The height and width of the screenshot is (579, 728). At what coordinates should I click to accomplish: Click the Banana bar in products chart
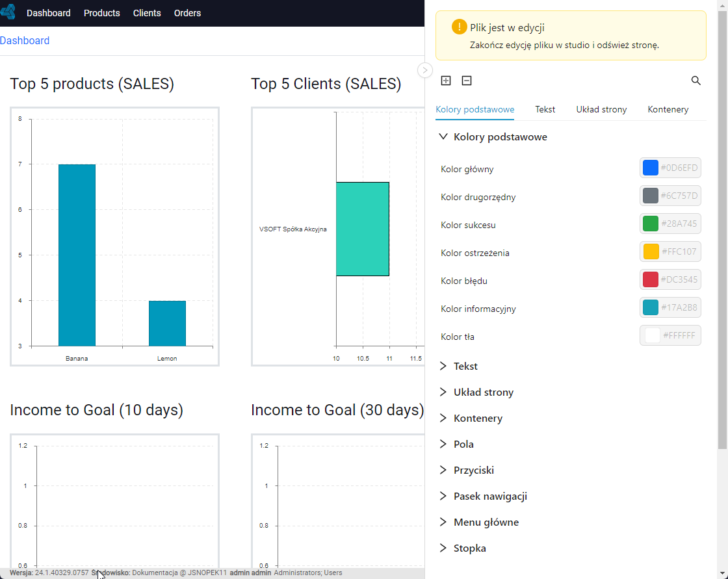(x=77, y=255)
